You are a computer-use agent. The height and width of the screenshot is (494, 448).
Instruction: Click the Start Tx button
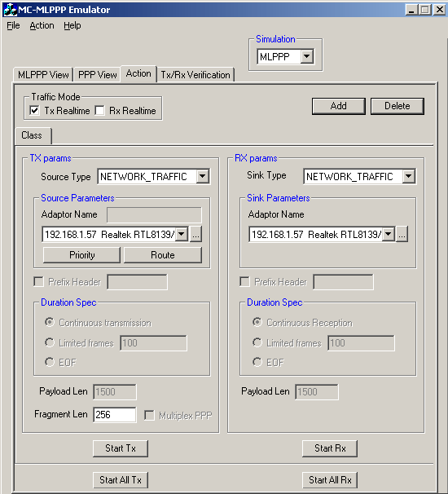point(121,448)
